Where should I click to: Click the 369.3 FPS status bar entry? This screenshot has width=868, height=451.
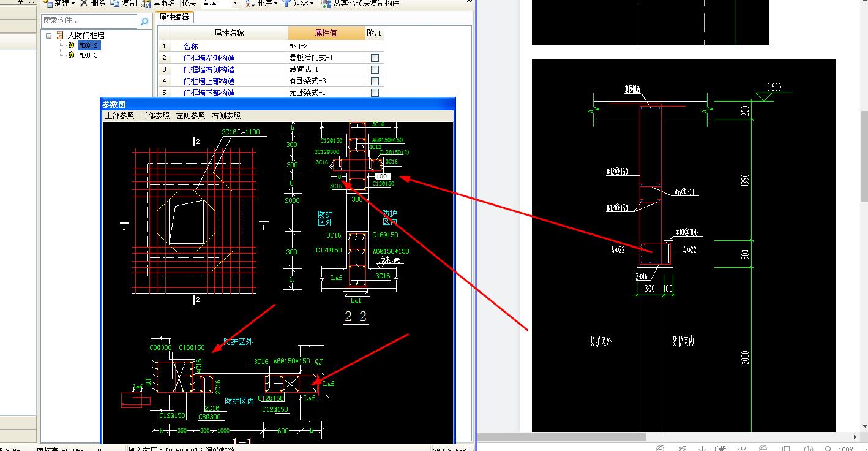(x=450, y=449)
